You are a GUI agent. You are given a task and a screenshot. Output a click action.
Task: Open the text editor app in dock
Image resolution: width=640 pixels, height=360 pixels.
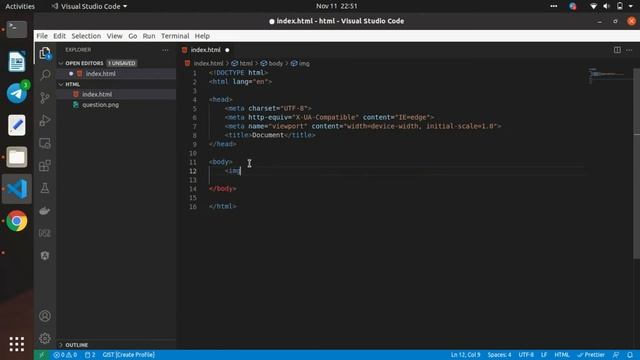[x=17, y=125]
